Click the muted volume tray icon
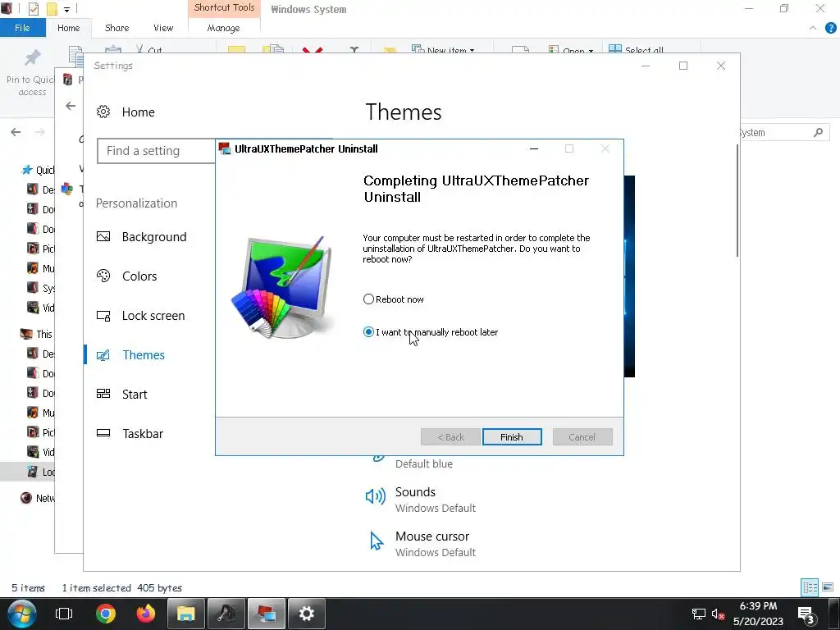The height and width of the screenshot is (630, 840). (718, 614)
